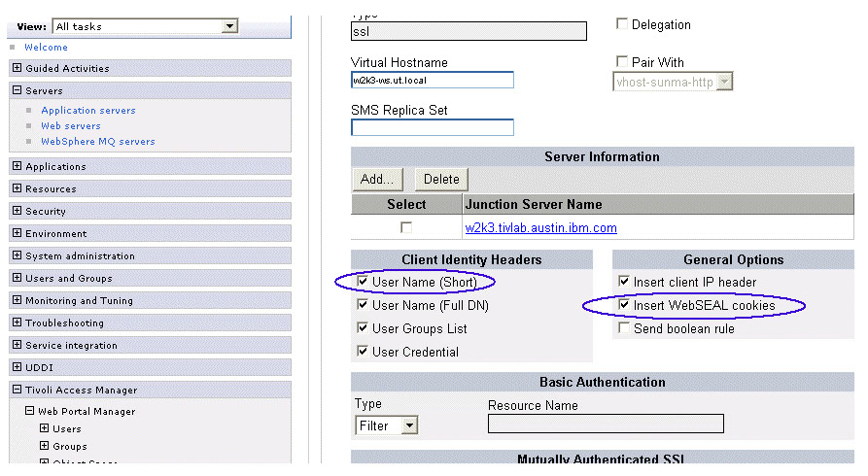The width and height of the screenshot is (868, 476).
Task: Select the w2k3.tivlab.austin.ibm.com row checkbox
Action: [x=406, y=227]
